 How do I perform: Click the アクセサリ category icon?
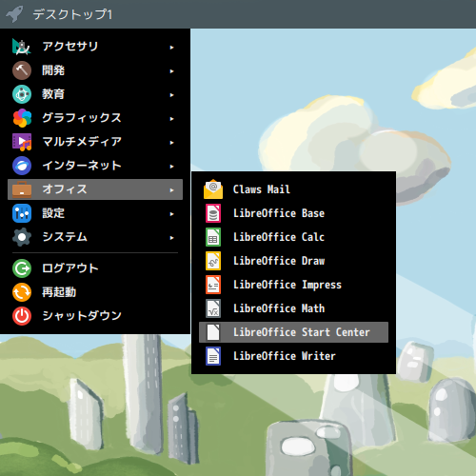(x=22, y=47)
